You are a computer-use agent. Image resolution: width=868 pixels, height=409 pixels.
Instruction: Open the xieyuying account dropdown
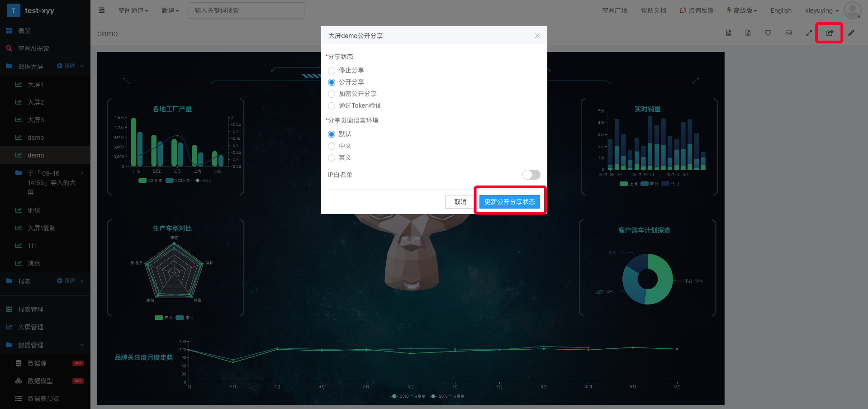(822, 10)
